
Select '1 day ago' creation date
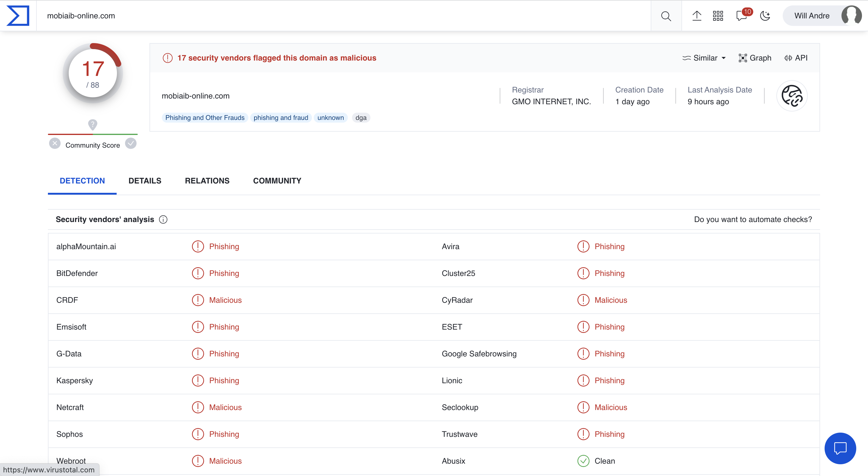click(632, 102)
